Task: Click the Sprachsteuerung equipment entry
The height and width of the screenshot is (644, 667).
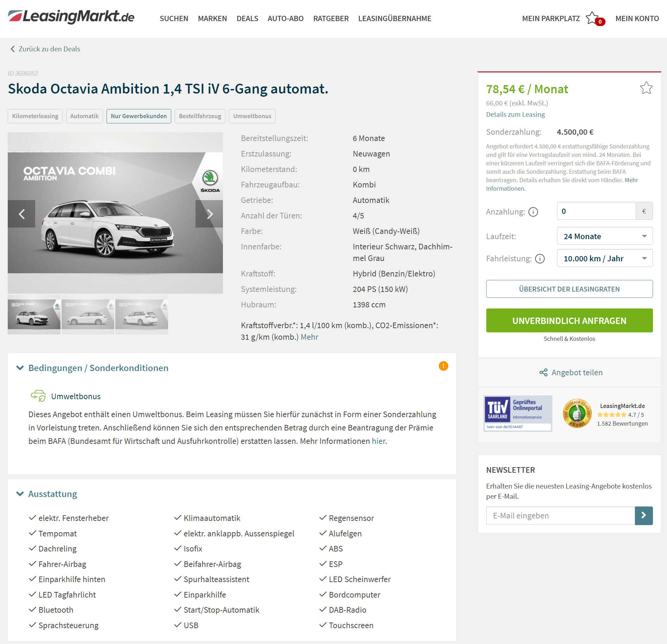Action: pos(69,625)
